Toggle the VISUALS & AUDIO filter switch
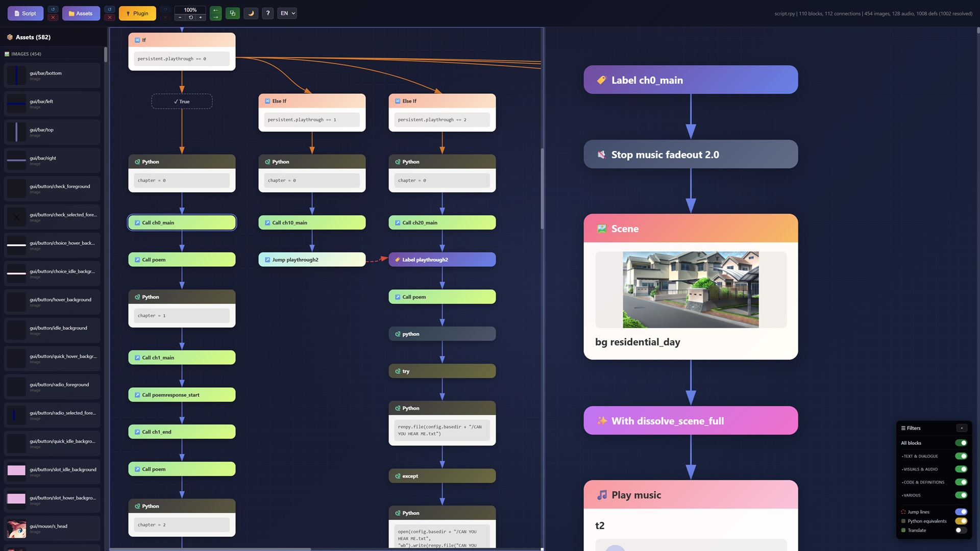The height and width of the screenshot is (551, 980). tap(961, 469)
